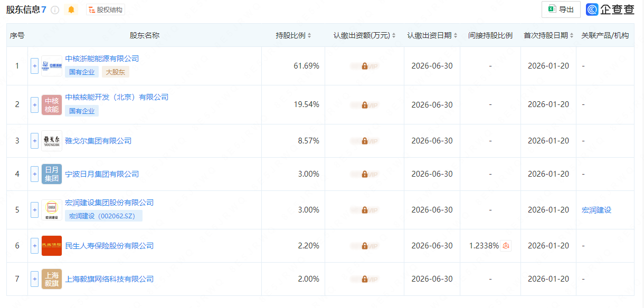Click the 民生保险 red company logo
Viewport: 644px width, 308px height.
[x=52, y=246]
